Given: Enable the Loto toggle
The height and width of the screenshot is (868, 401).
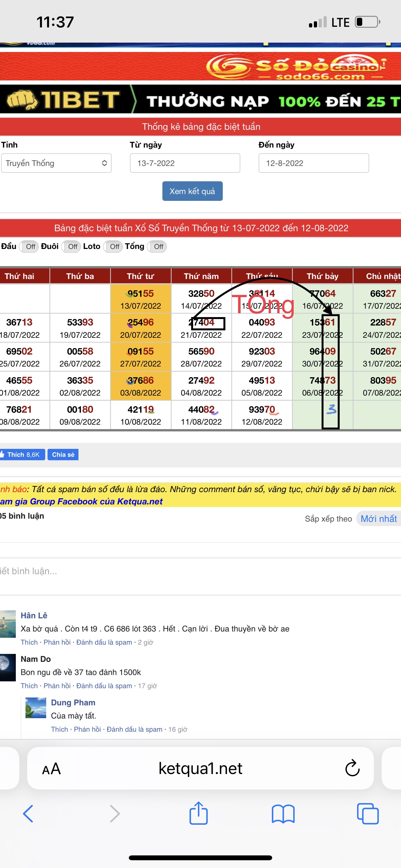Looking at the screenshot, I should pos(113,247).
